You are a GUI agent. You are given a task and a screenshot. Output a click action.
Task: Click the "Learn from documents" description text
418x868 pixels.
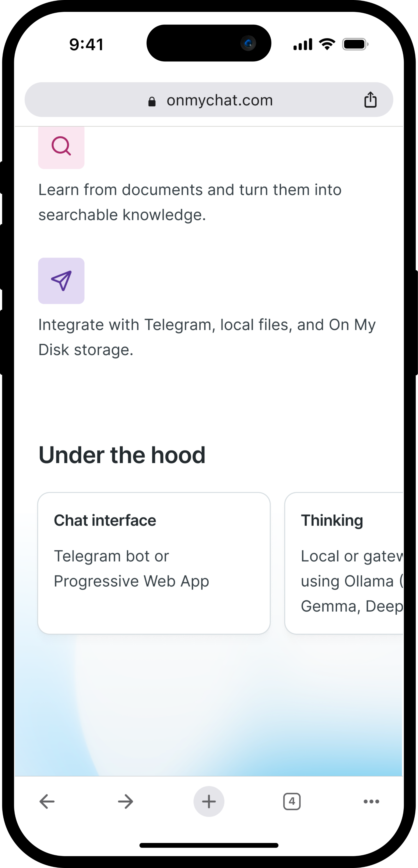pos(190,202)
